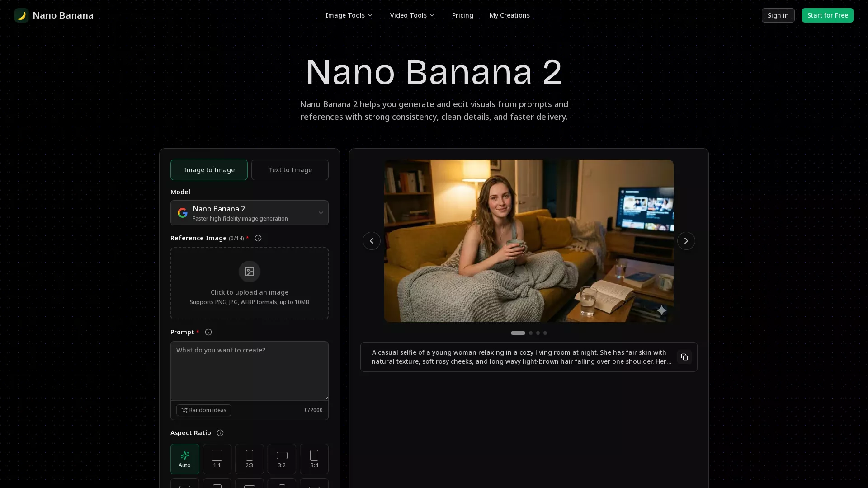Copy the example prompt text
Image resolution: width=868 pixels, height=488 pixels.
click(x=684, y=357)
